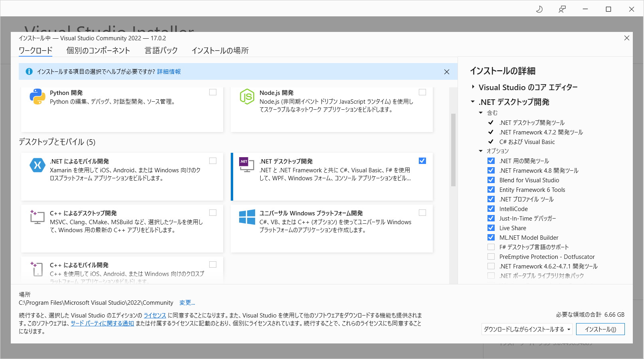Screen dimensions: 644x359
Task: Expand Visual Studio のコア エディター section
Action: point(473,87)
